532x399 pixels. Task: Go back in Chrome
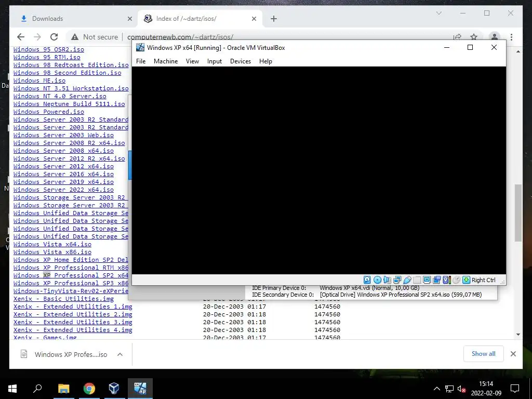click(x=21, y=37)
